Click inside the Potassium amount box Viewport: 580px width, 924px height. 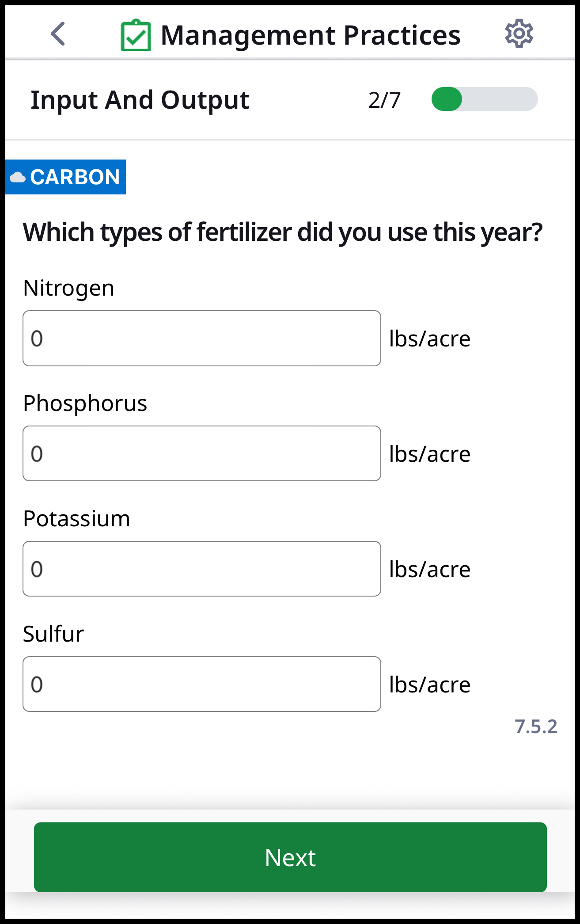point(201,569)
